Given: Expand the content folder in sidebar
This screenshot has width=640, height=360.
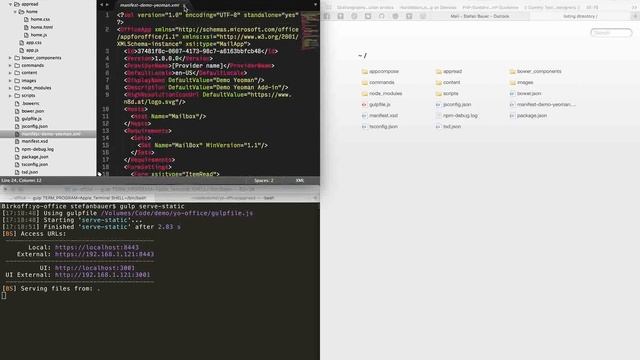Looking at the screenshot, I should click(10, 73).
